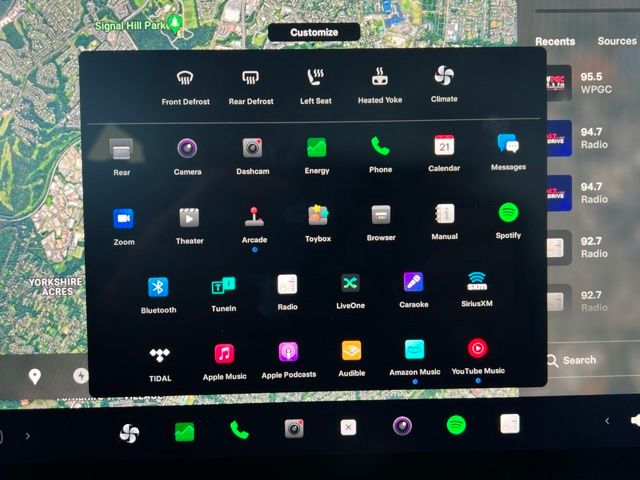
Task: Open Bluetooth settings icon
Action: pyautogui.click(x=158, y=287)
